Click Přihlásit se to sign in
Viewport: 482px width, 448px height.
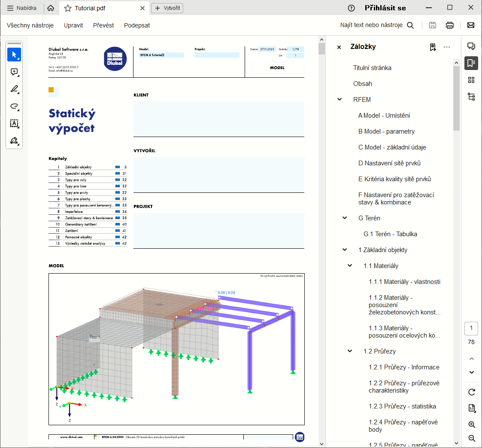[385, 8]
